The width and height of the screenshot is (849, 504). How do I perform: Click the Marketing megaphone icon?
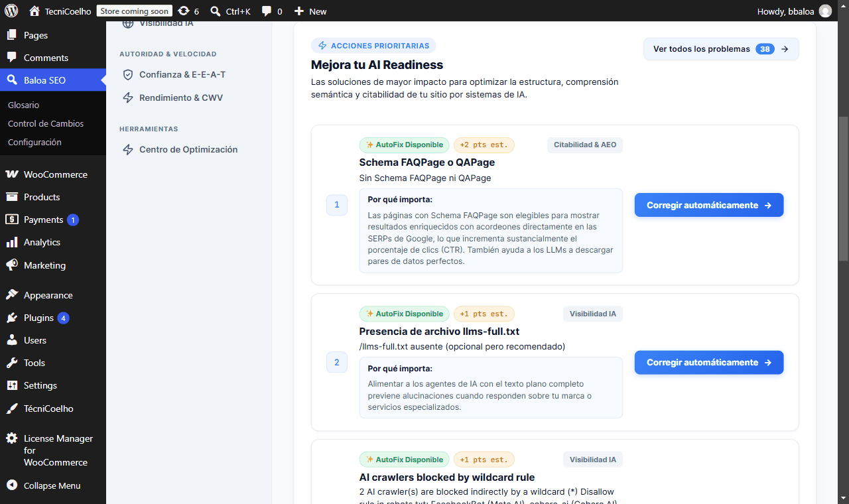point(12,265)
